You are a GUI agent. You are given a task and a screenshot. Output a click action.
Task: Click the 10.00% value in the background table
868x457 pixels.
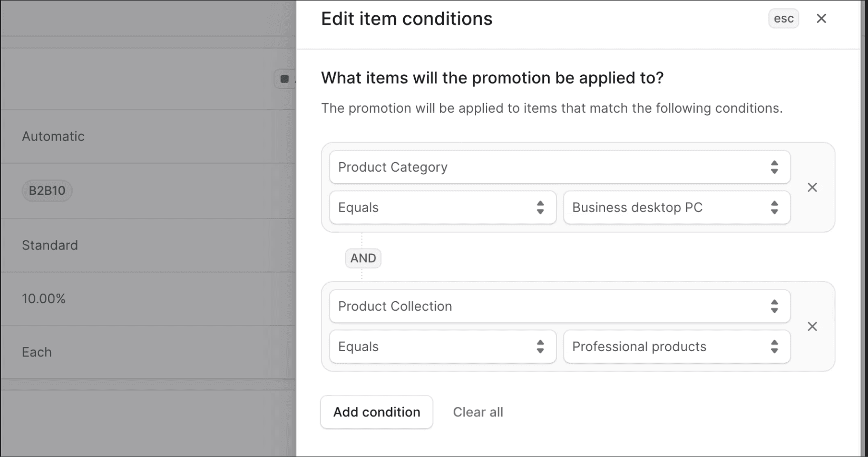(x=44, y=299)
